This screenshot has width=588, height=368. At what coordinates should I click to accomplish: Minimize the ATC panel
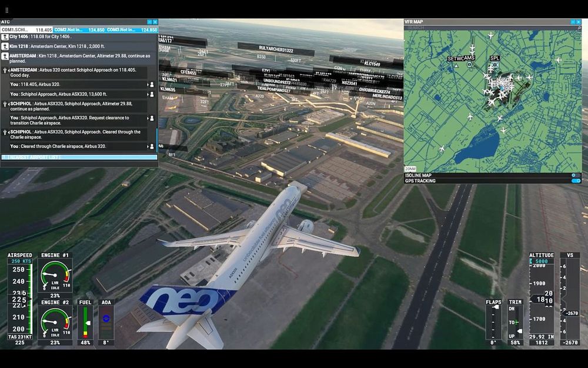tap(149, 22)
